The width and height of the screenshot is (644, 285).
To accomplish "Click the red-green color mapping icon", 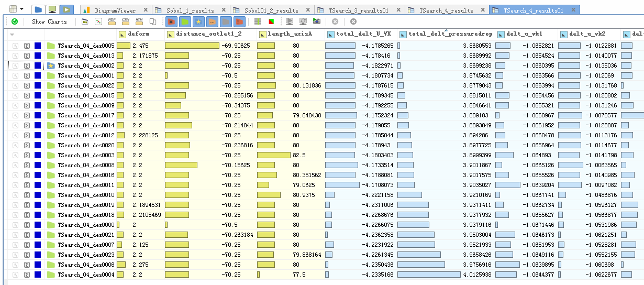I will click(x=271, y=21).
